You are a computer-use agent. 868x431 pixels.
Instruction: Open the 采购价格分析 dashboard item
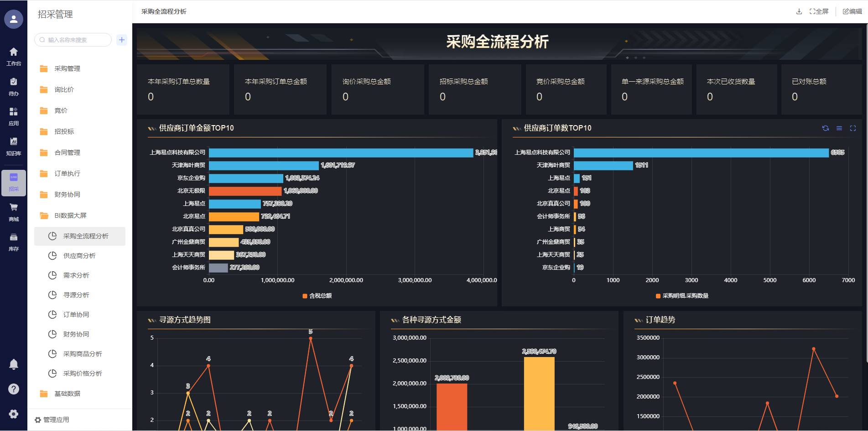[x=83, y=373]
